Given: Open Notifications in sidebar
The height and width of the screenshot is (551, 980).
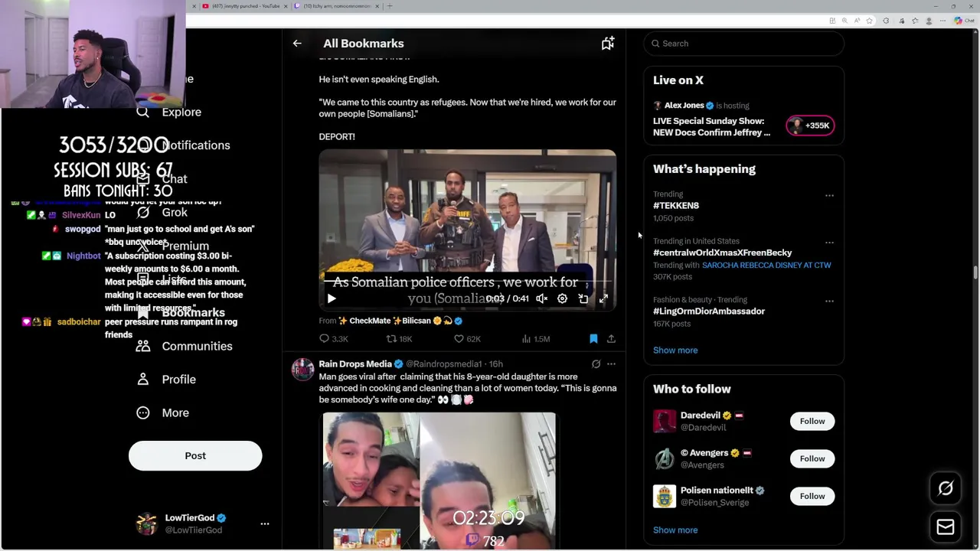Looking at the screenshot, I should (184, 145).
